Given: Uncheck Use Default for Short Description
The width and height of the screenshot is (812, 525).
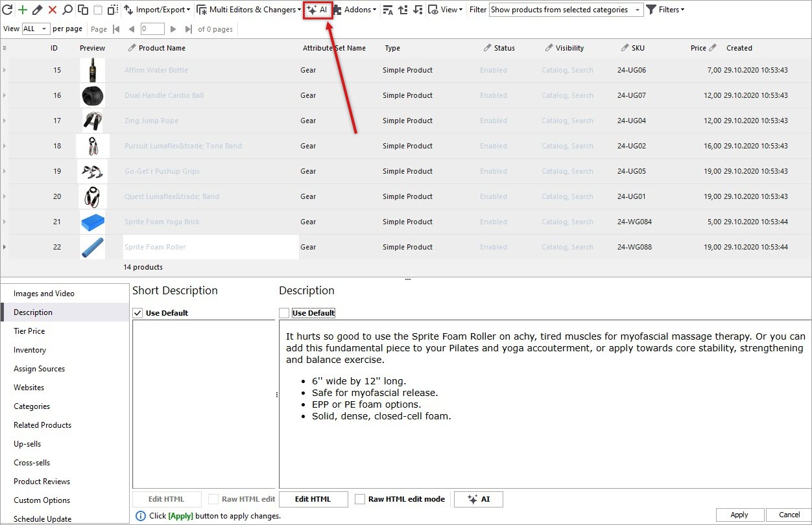Looking at the screenshot, I should [x=137, y=312].
